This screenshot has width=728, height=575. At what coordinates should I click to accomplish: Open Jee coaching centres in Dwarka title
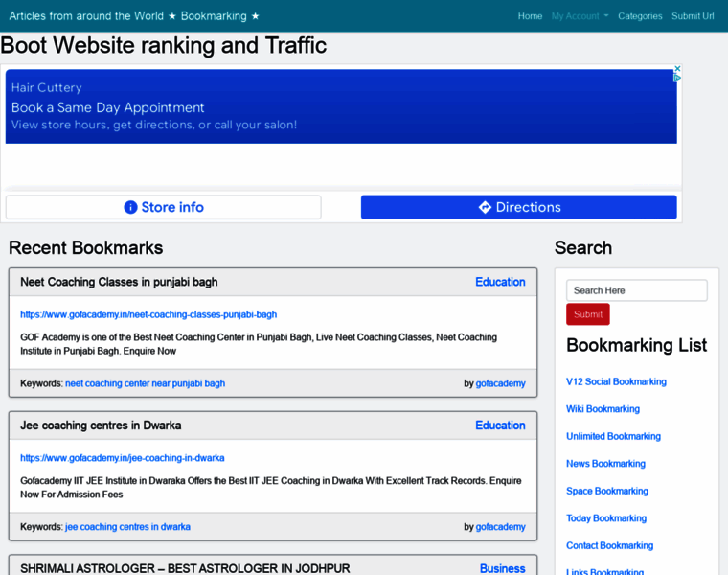tap(101, 425)
